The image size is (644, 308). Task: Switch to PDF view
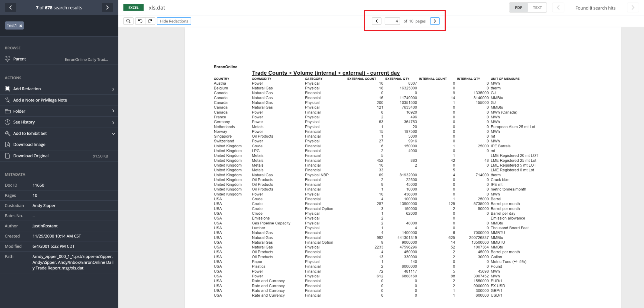click(x=519, y=8)
